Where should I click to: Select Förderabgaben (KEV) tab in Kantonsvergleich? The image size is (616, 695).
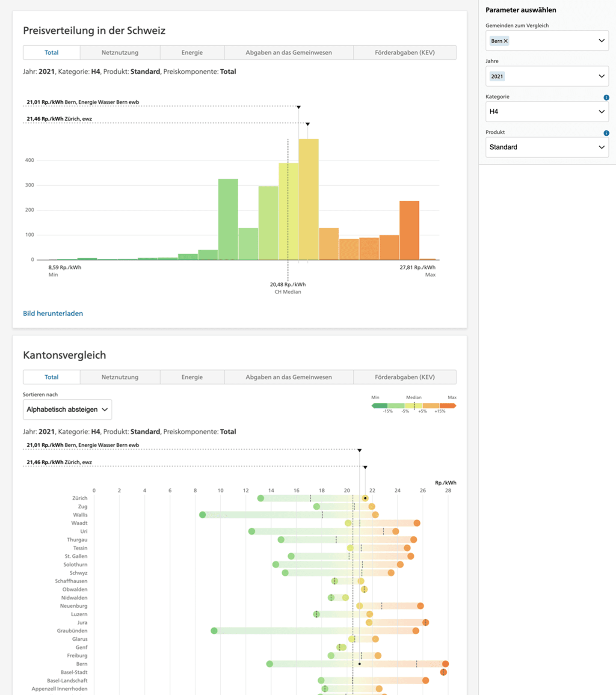(x=405, y=377)
